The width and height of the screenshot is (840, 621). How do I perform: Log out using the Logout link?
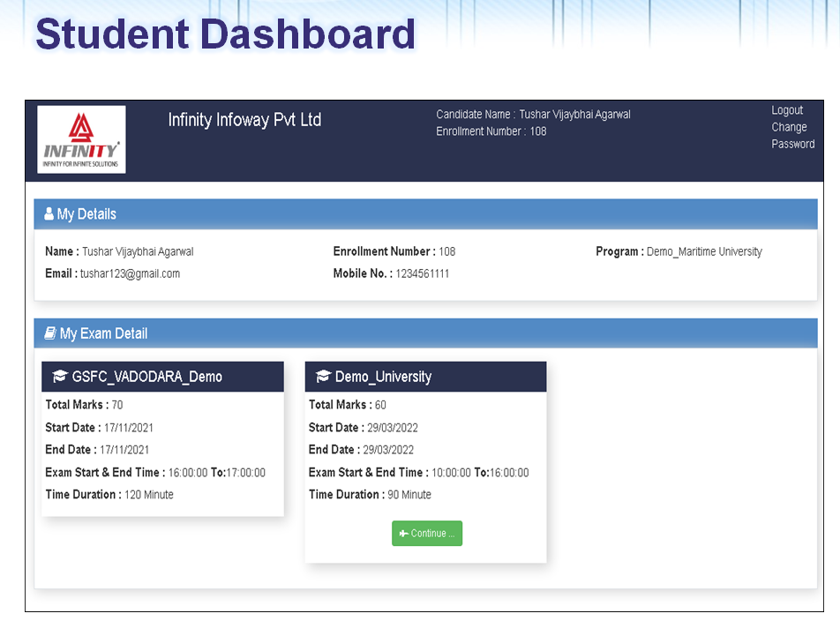click(x=787, y=110)
